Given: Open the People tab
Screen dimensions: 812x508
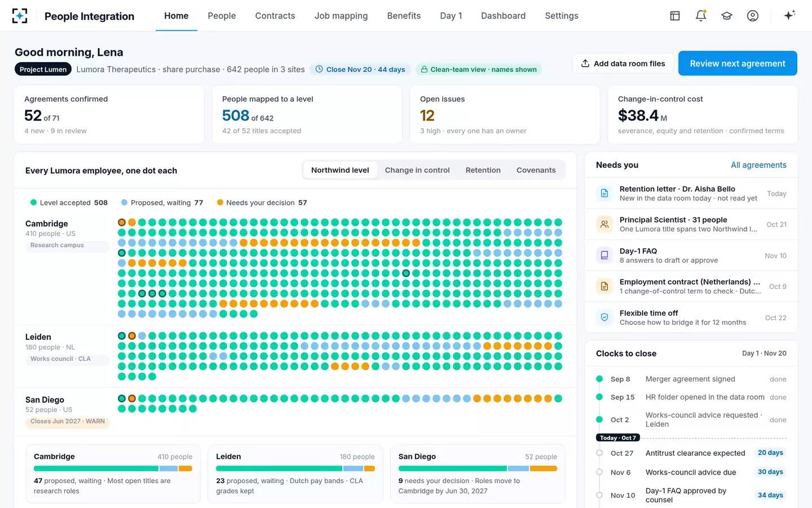Looking at the screenshot, I should (222, 16).
